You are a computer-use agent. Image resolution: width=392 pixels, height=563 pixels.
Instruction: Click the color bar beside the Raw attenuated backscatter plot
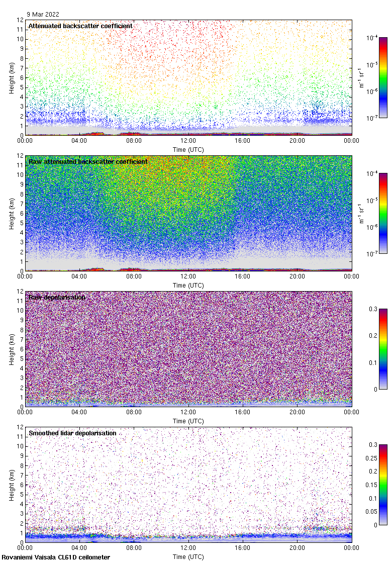tap(383, 213)
